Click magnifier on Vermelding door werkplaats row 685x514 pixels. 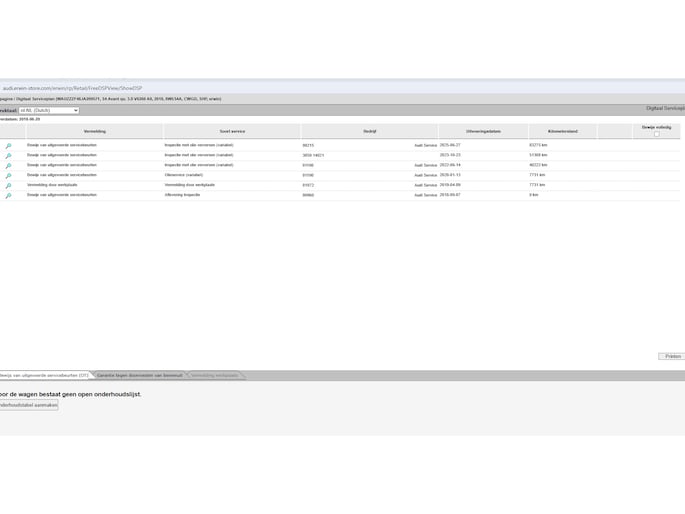pos(8,186)
